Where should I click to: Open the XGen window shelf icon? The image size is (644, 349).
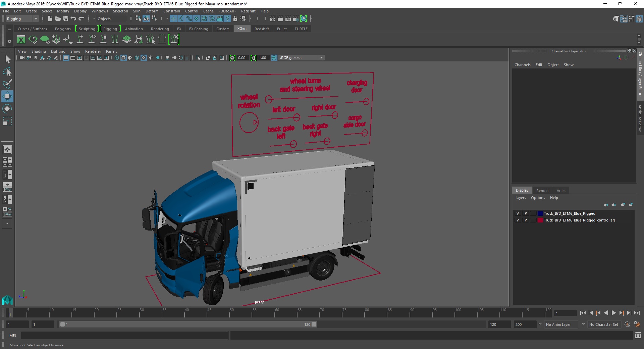[x=21, y=40]
